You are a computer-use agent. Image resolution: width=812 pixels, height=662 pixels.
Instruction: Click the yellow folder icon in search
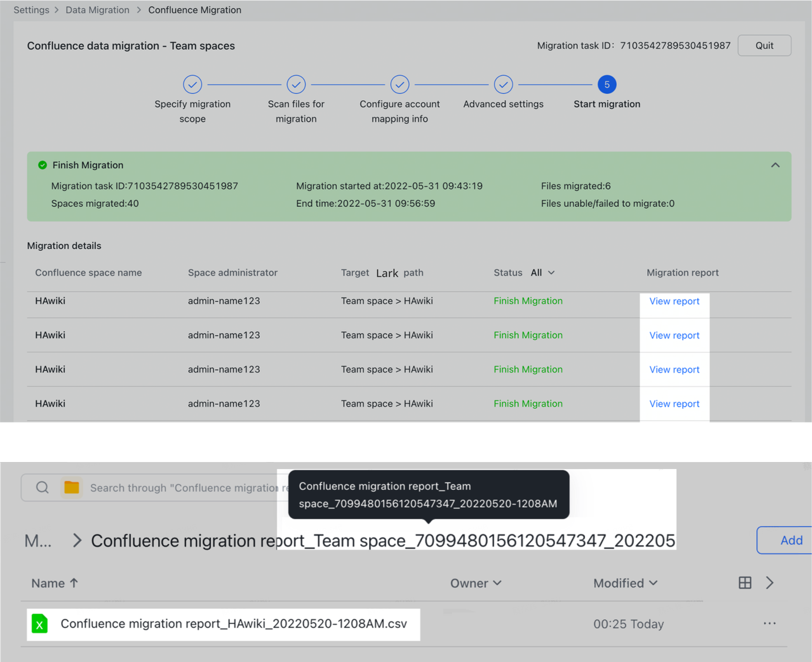click(x=71, y=487)
